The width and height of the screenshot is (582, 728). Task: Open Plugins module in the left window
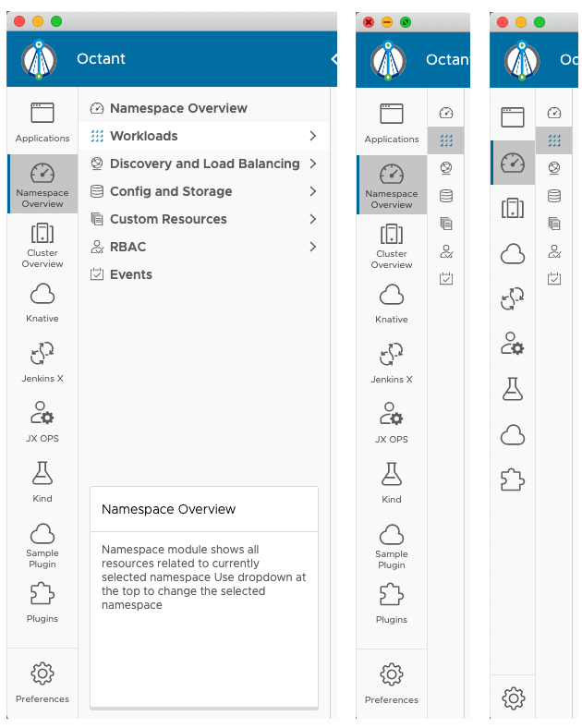(42, 602)
